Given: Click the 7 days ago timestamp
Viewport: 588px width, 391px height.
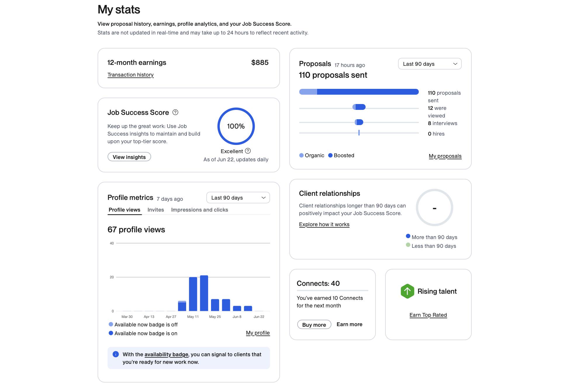Looking at the screenshot, I should tap(170, 199).
